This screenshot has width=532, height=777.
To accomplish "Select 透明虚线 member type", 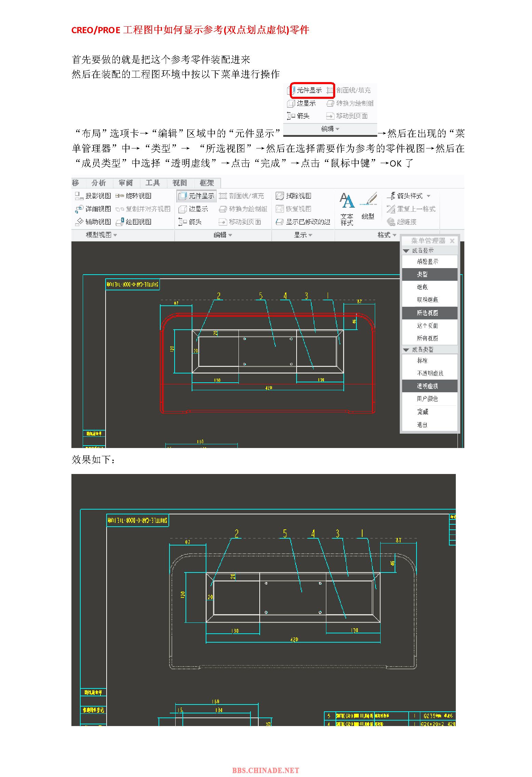I will [429, 386].
